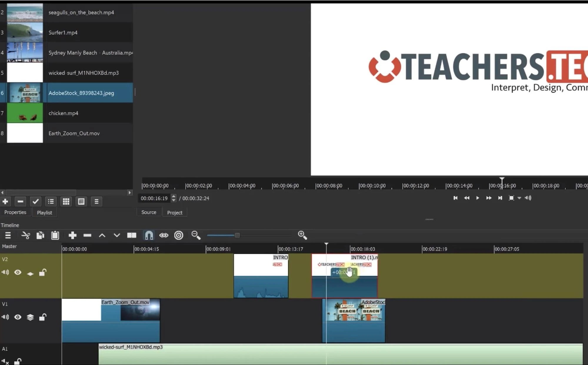This screenshot has width=588, height=365.
Task: Toggle lock icon on V2 track
Action: 42,273
